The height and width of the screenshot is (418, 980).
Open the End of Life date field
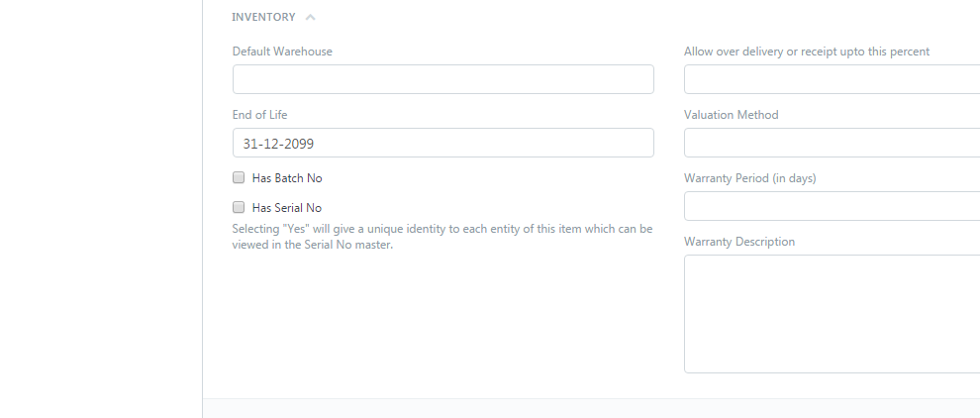[443, 143]
